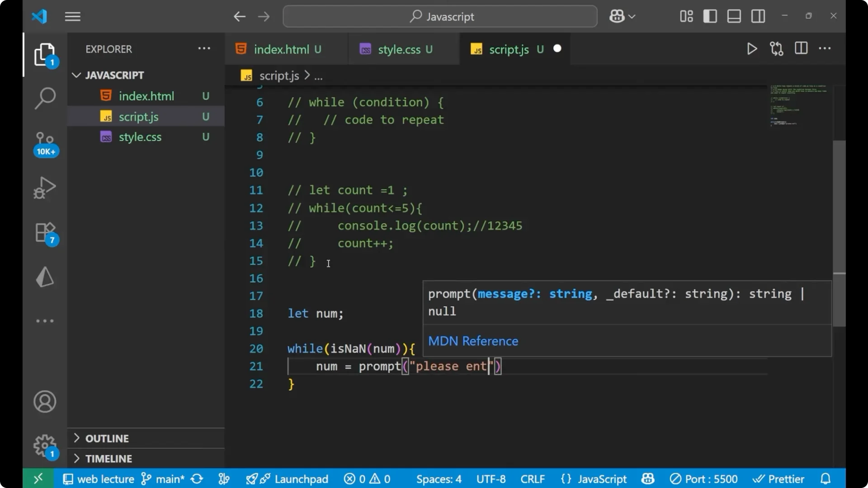Open the Manage gear icon
Screen dimensions: 868x488
pos(44,445)
